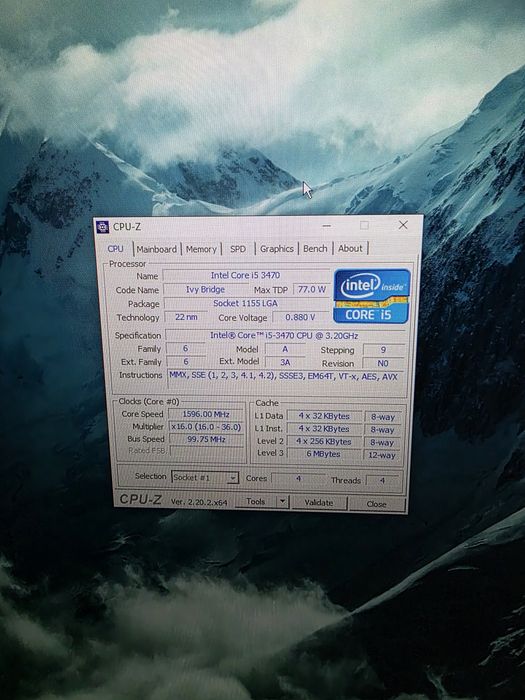Viewport: 525px width, 700px height.
Task: Click the i5-3470 CPU @ 3.20GHz specification
Action: click(285, 335)
